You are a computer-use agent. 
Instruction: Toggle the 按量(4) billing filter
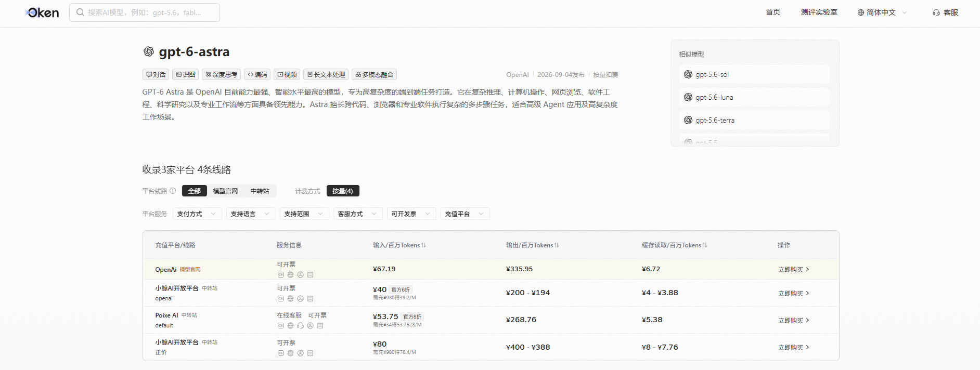click(343, 191)
